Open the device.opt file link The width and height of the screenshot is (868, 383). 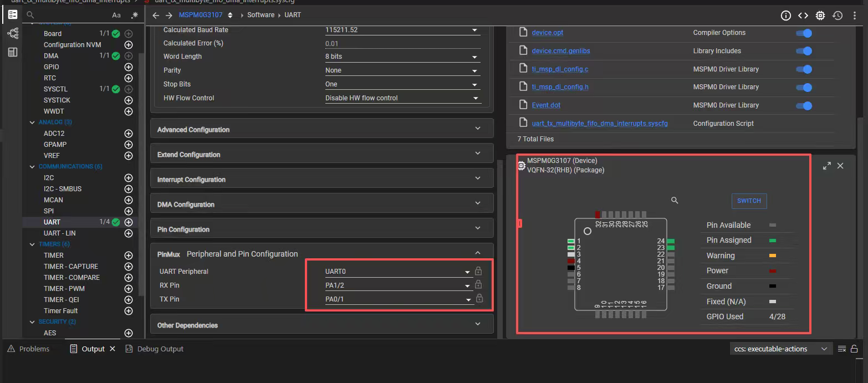[547, 33]
